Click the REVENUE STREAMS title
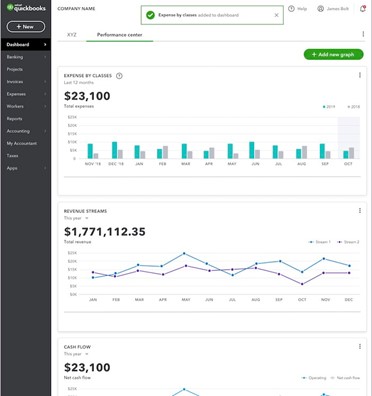The height and width of the screenshot is (396, 372). (x=85, y=211)
